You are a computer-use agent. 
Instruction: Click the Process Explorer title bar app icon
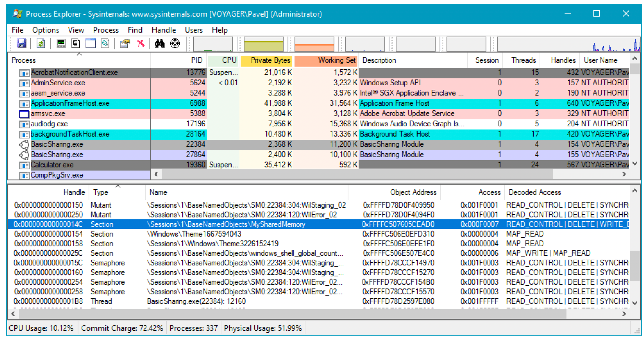point(18,14)
